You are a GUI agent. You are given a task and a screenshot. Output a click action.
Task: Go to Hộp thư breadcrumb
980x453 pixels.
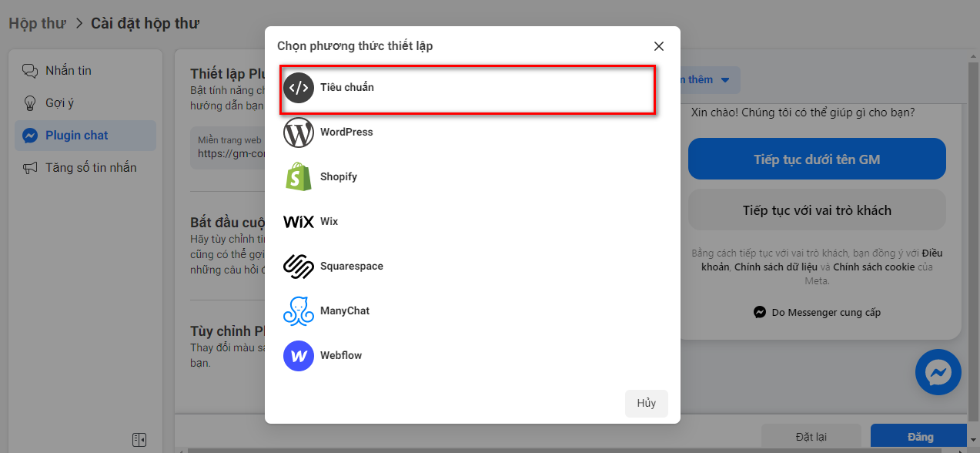[37, 23]
